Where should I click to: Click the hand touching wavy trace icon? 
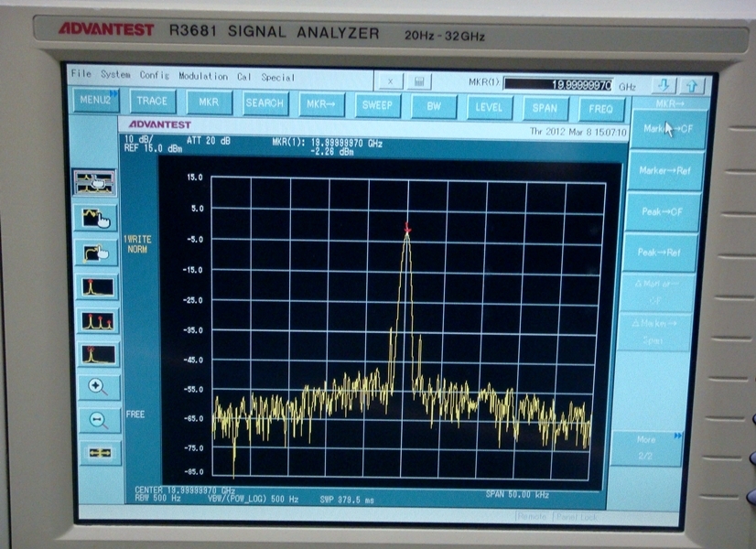(95, 218)
